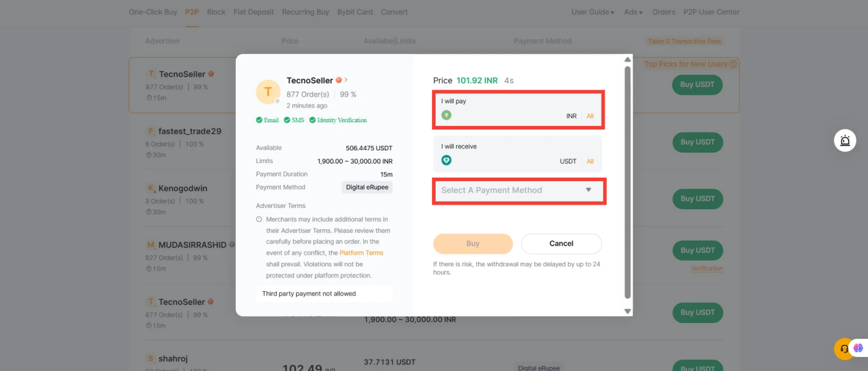
Task: Open the Select A Payment Method dropdown
Action: tap(519, 190)
